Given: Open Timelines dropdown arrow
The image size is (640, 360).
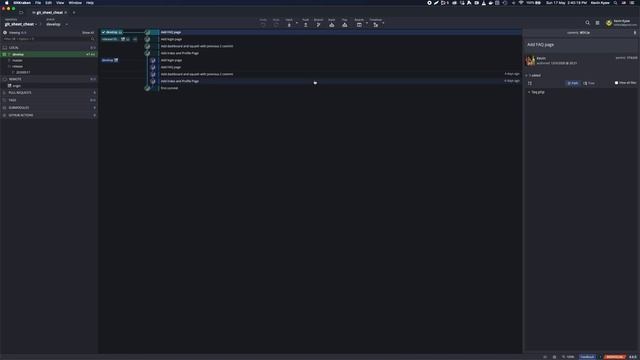Looking at the screenshot, I should (383, 23).
